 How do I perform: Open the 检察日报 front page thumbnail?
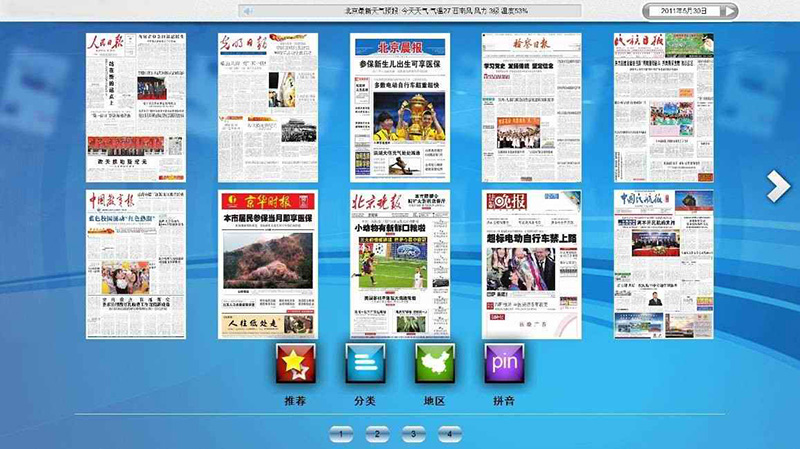532,108
